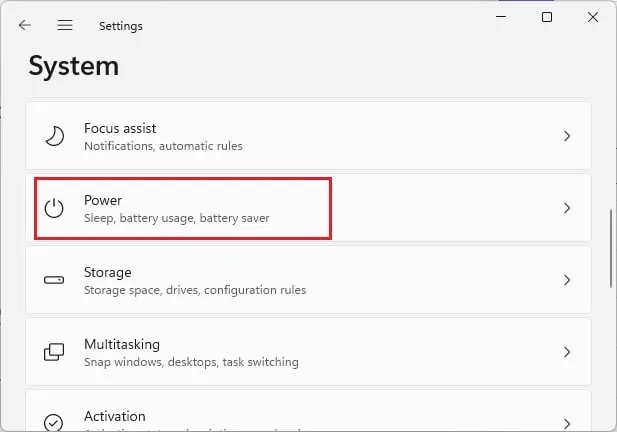
Task: Minimize the Settings window
Action: point(501,17)
